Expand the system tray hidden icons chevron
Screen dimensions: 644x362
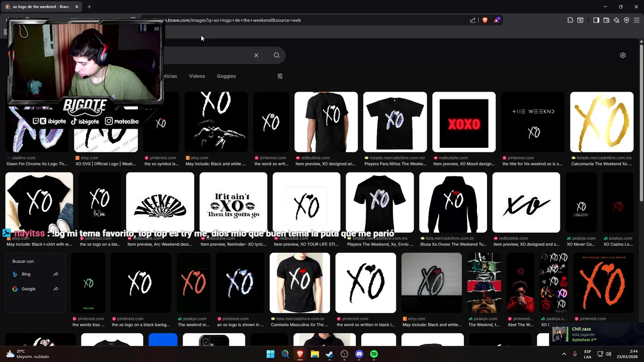[564, 354]
